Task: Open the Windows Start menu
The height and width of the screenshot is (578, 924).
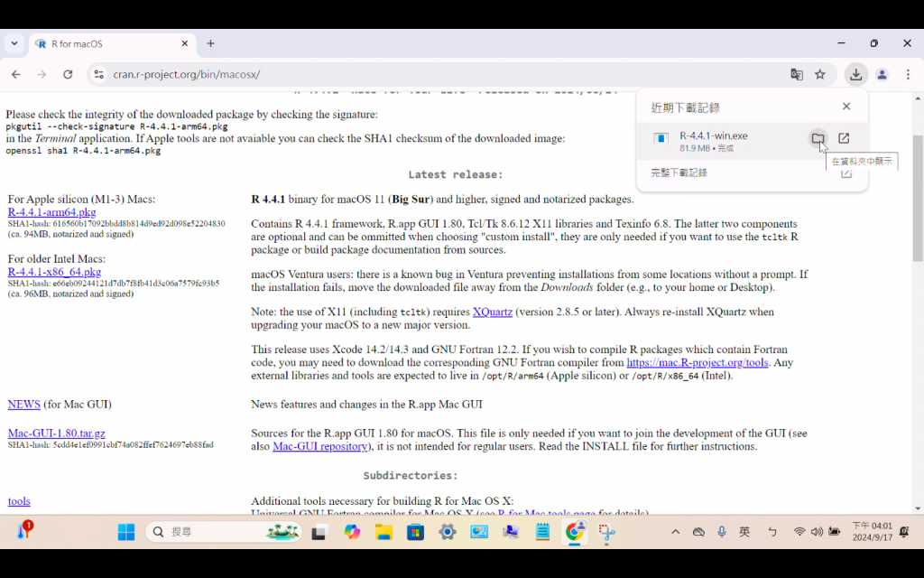Action: [x=126, y=532]
